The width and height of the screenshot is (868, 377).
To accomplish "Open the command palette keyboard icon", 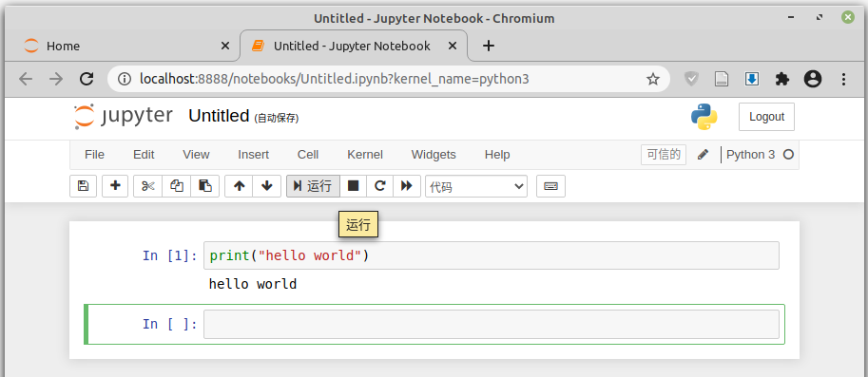I will [x=550, y=186].
